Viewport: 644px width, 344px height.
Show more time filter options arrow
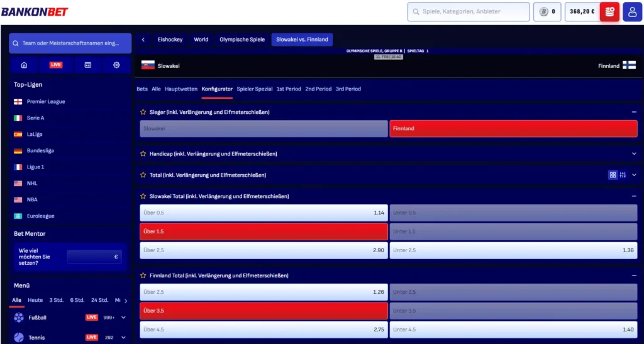pos(126,301)
